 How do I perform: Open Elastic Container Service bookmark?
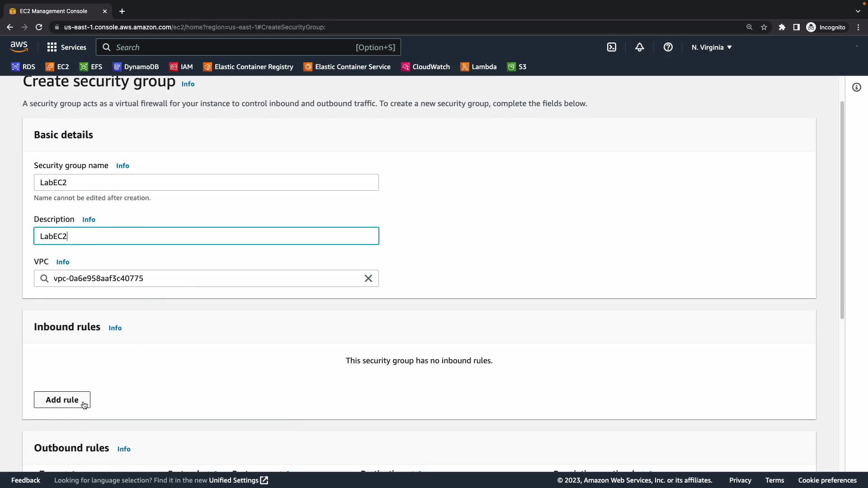tap(347, 67)
